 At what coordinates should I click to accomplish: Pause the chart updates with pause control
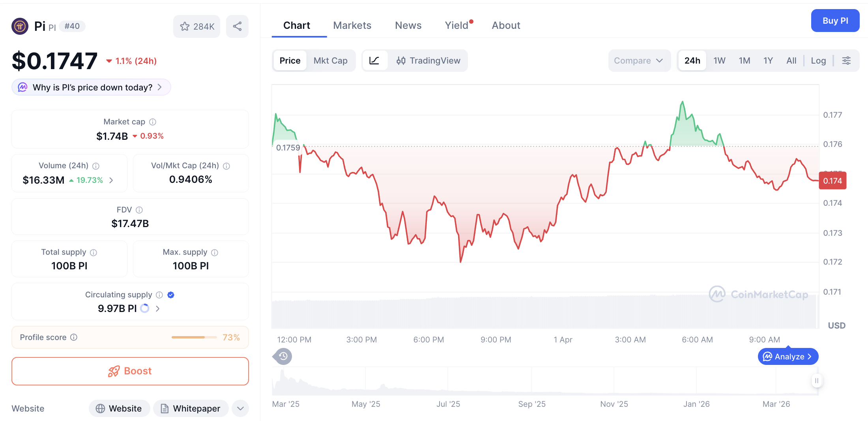pos(817,381)
